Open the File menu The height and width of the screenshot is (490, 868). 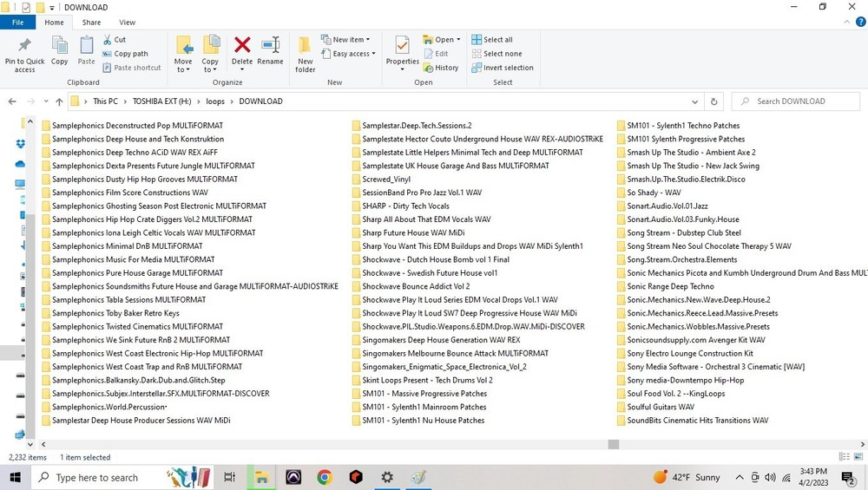(17, 23)
